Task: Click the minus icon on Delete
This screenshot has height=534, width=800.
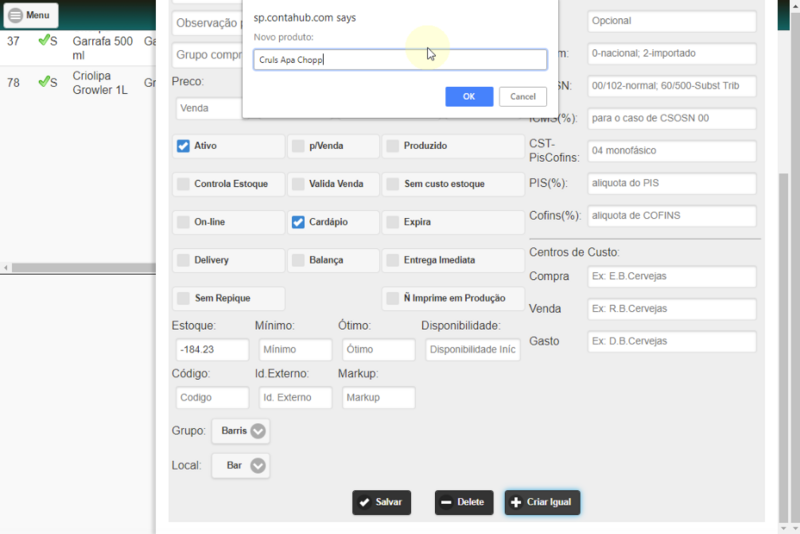Action: tap(446, 502)
